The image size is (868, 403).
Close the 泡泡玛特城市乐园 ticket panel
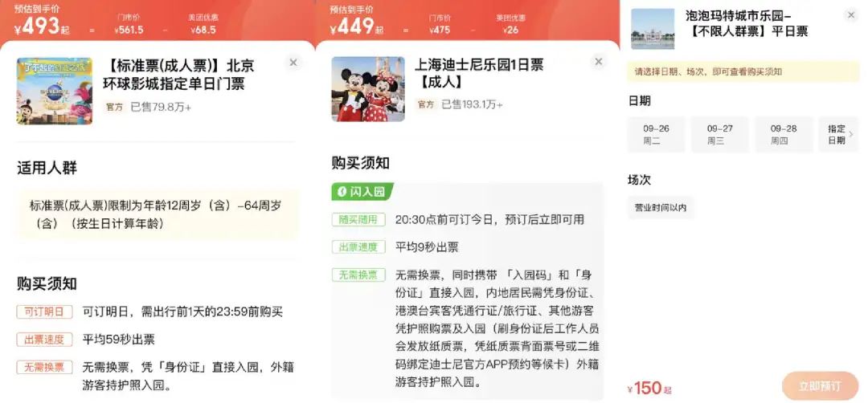(851, 15)
